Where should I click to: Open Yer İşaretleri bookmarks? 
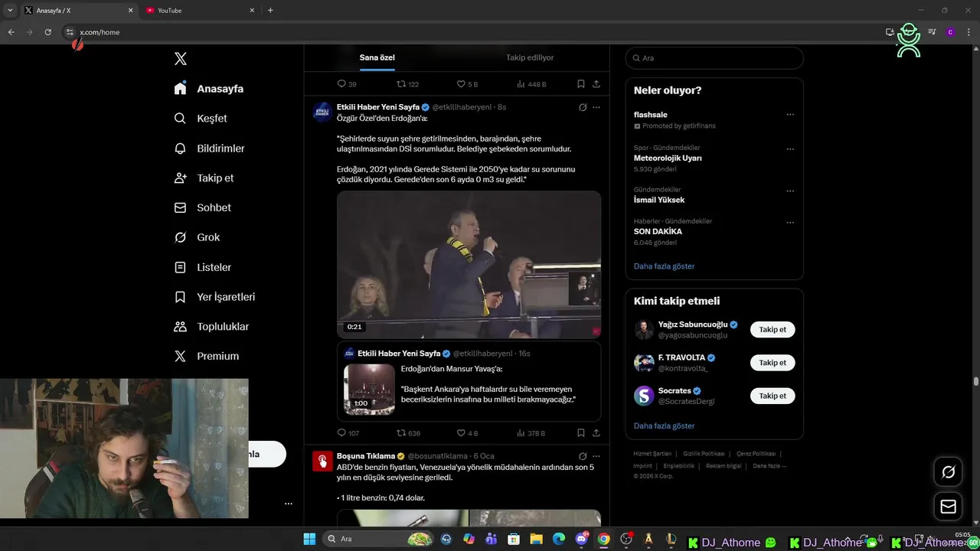[214, 297]
